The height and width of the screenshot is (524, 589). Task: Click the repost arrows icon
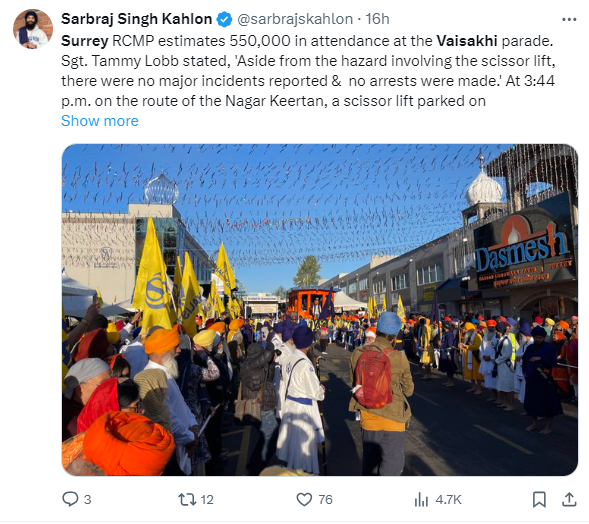click(x=187, y=499)
